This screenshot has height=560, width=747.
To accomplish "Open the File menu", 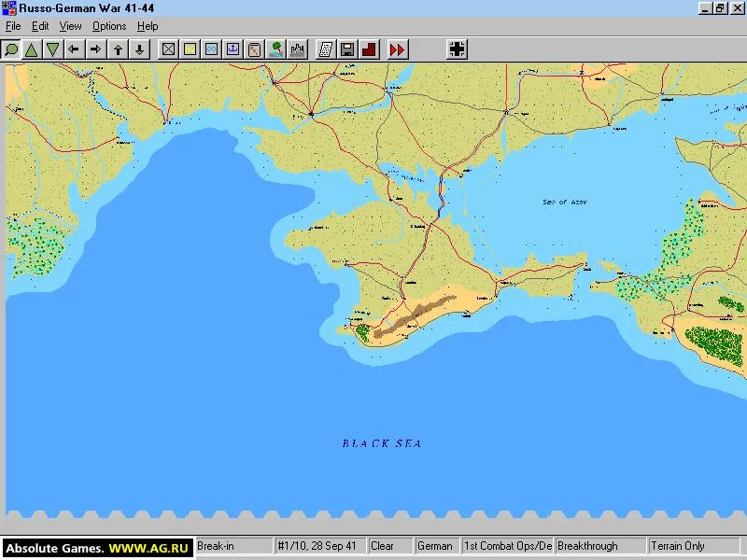I will (x=13, y=26).
